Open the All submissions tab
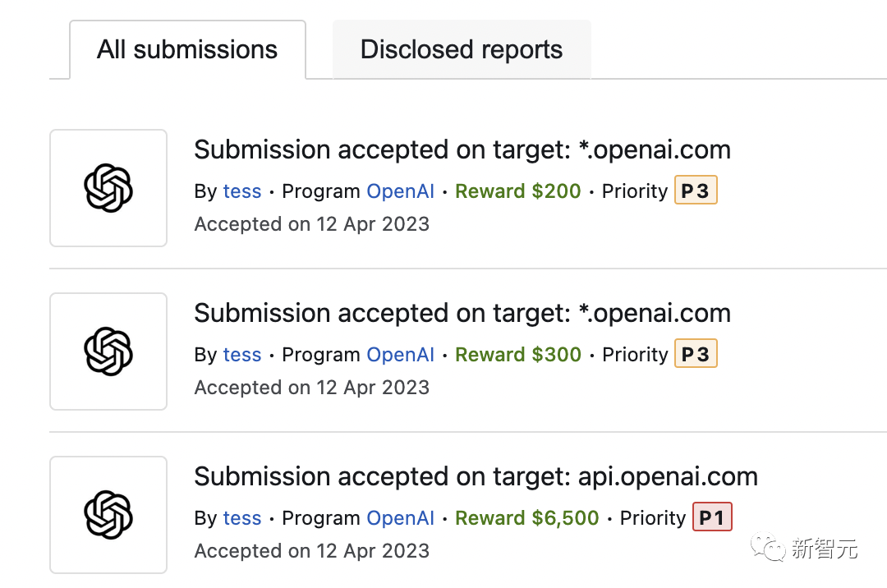 click(x=187, y=49)
